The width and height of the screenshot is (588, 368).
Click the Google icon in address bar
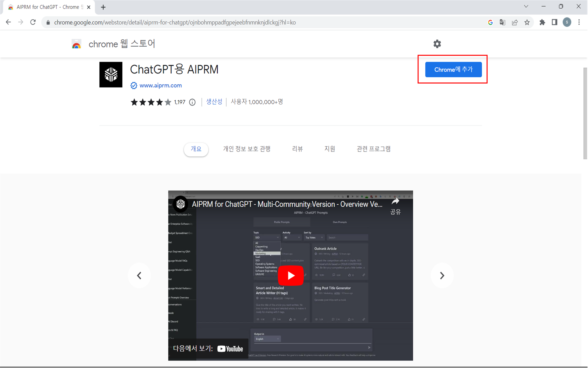pyautogui.click(x=490, y=22)
